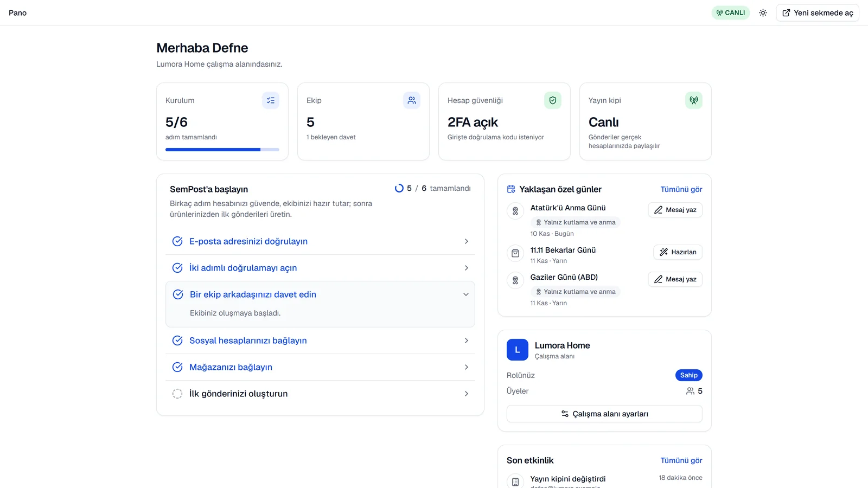Click the CANLI live status badge

point(730,13)
